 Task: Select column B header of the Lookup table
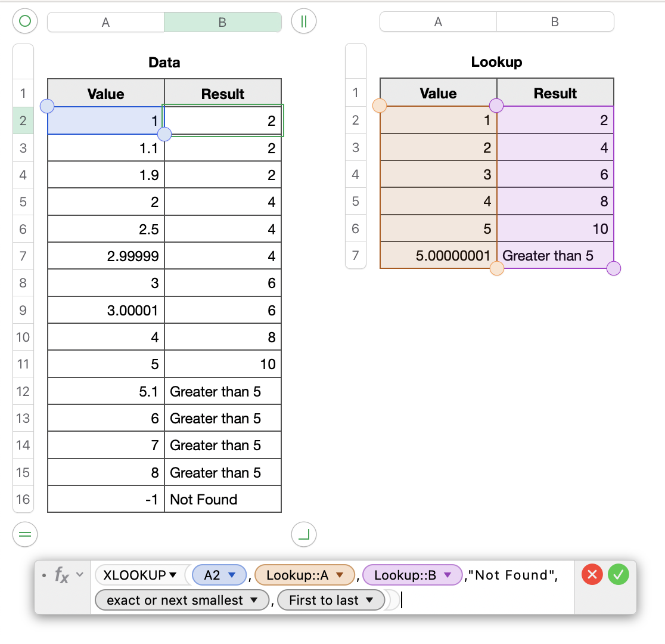pos(555,21)
